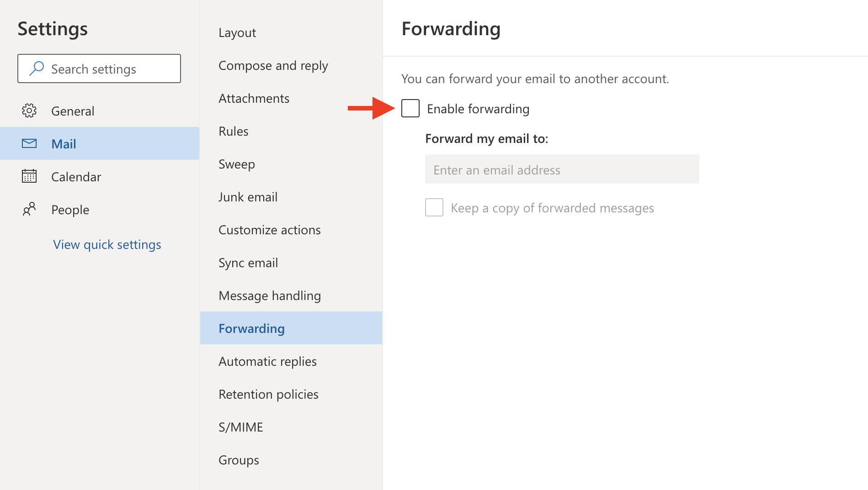Click the People contacts icon
Image resolution: width=868 pixels, height=490 pixels.
pyautogui.click(x=29, y=209)
